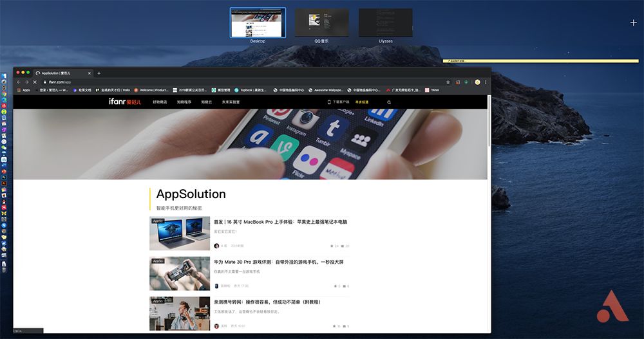Open Finder at the top of the Dock
Screen dimensions: 644x339
pos(4,76)
